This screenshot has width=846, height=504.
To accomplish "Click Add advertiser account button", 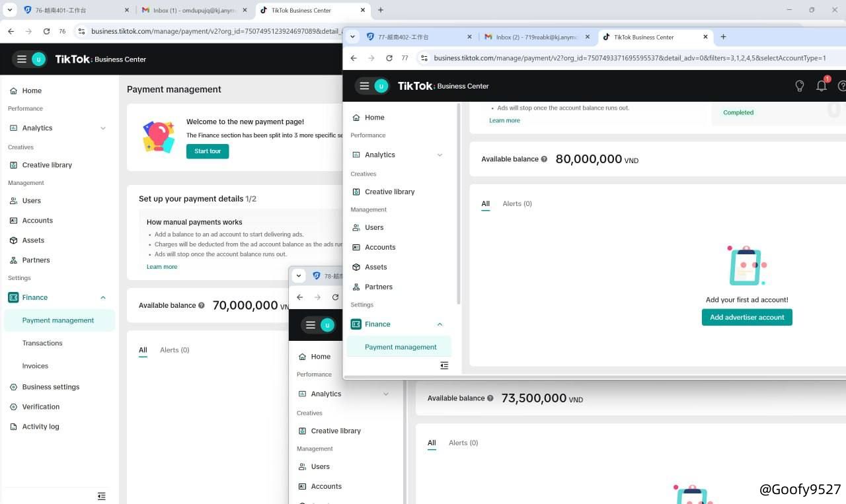I will click(747, 317).
